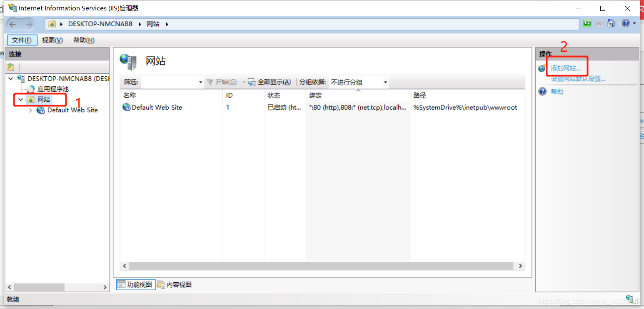
Task: Click the IIS app icon in title bar
Action: 12,8
